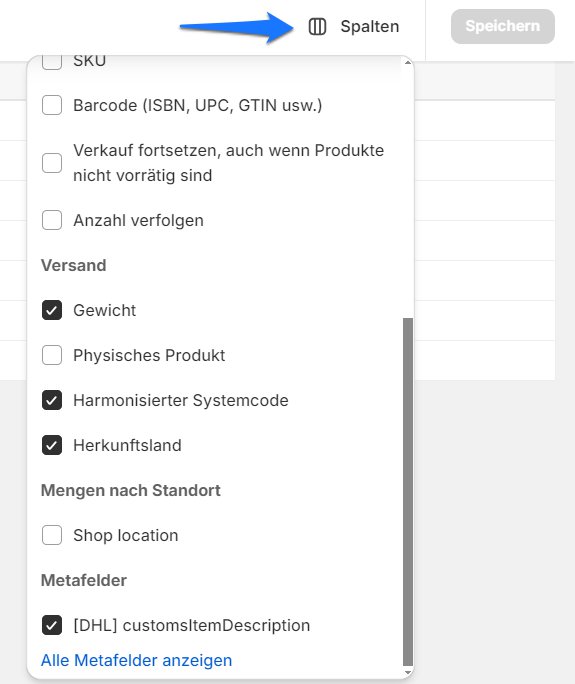Click the greyed Speichern button
The image size is (575, 684).
point(503,26)
